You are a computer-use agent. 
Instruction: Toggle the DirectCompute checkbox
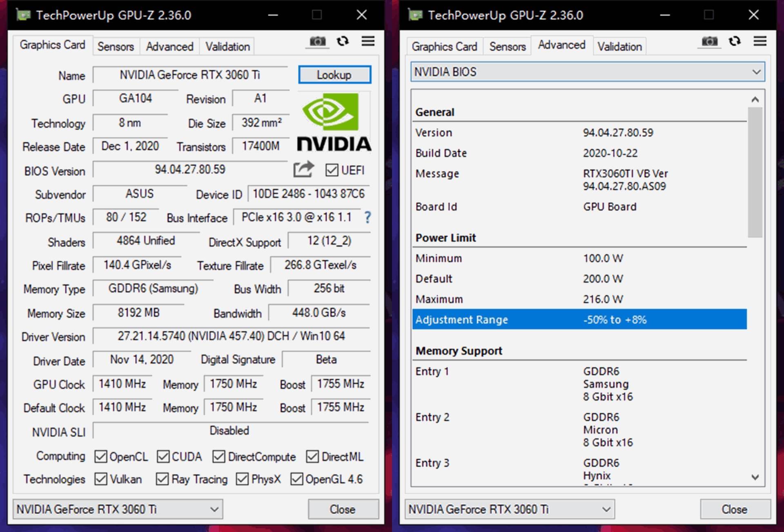pos(218,457)
